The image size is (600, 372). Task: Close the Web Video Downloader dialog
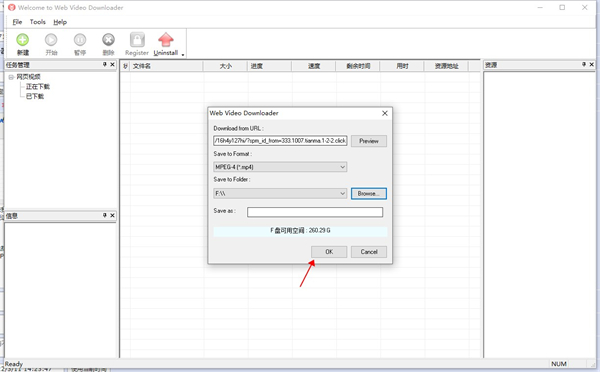pos(385,113)
